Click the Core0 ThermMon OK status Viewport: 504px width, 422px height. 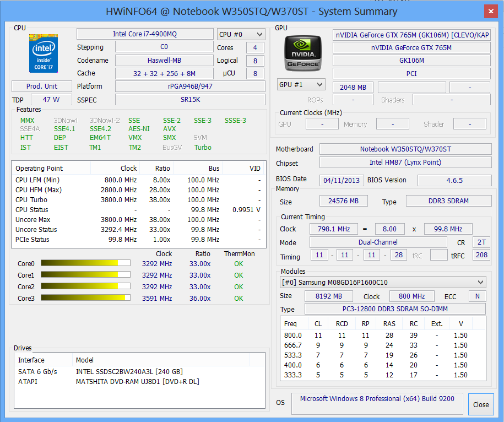(239, 263)
